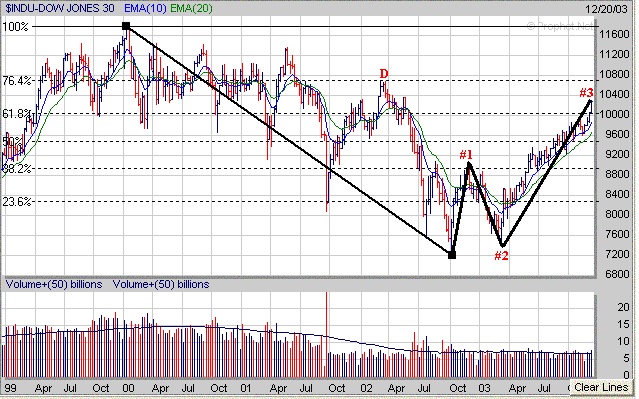
Task: Click the 61.8% Fibonacci retracement label
Action: click(x=17, y=114)
